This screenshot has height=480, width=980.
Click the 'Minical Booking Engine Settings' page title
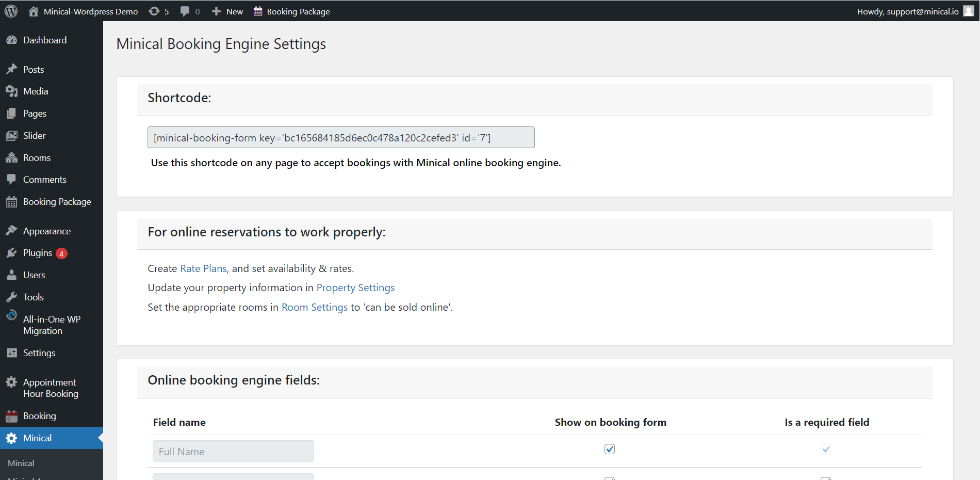tap(221, 44)
